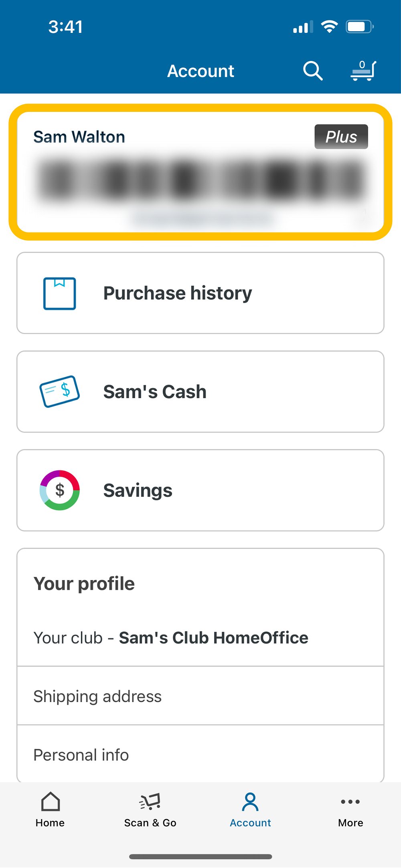The height and width of the screenshot is (868, 401).
Task: Tap the colorful Savings ring icon
Action: click(x=60, y=490)
